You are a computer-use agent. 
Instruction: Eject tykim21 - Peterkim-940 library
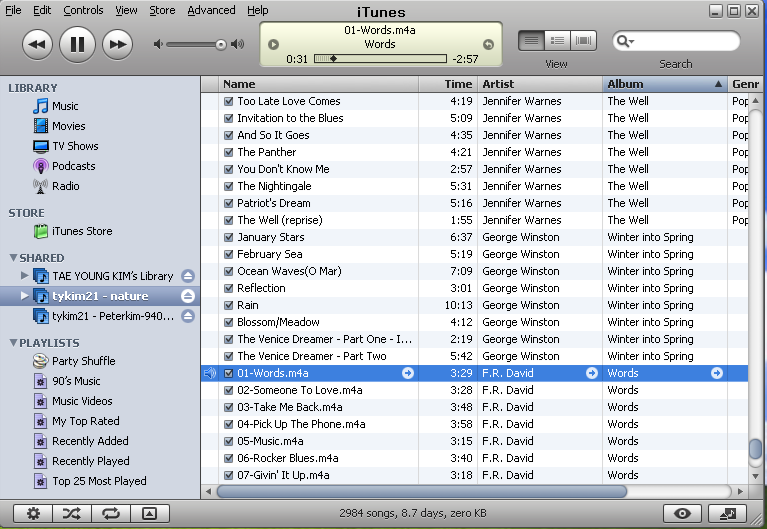pyautogui.click(x=188, y=316)
